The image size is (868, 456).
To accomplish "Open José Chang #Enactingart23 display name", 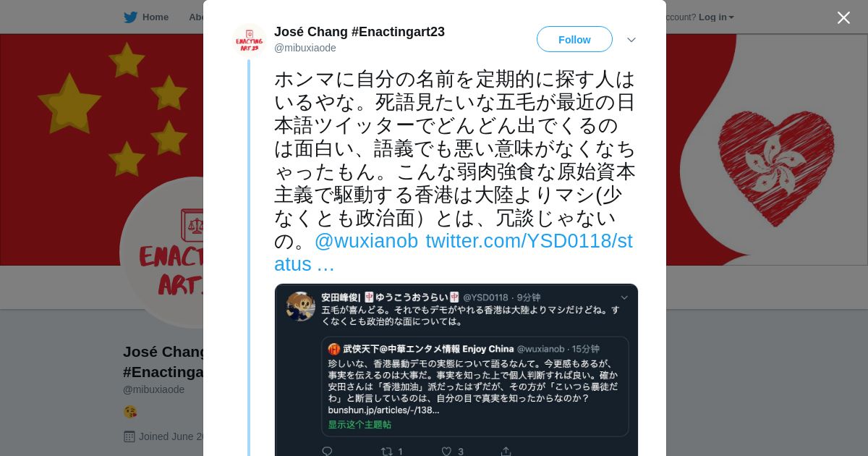I will (359, 32).
